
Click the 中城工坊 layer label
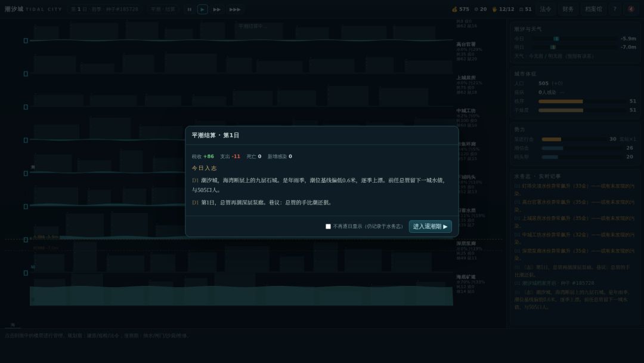pos(466,111)
